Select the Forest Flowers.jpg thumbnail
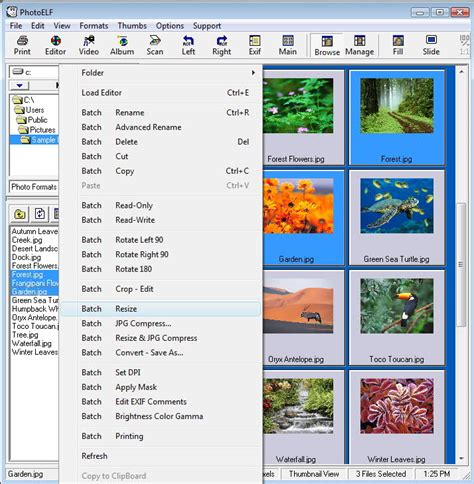This screenshot has height=484, width=474. [x=303, y=117]
